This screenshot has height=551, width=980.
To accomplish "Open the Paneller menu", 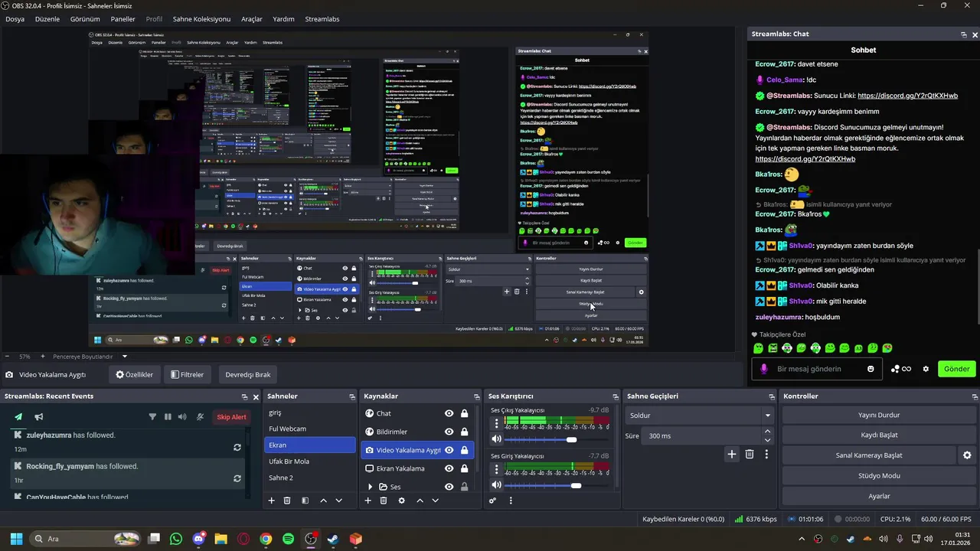I will click(x=122, y=19).
